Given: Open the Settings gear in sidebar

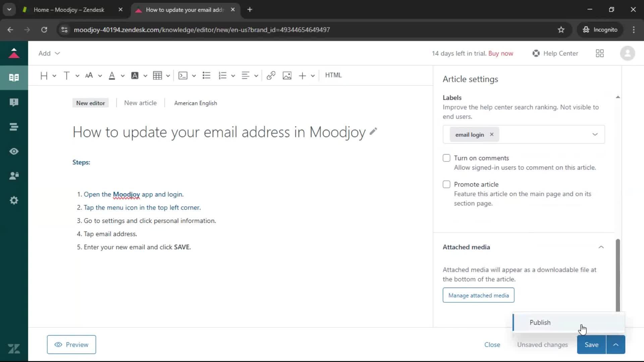Looking at the screenshot, I should [x=14, y=200].
